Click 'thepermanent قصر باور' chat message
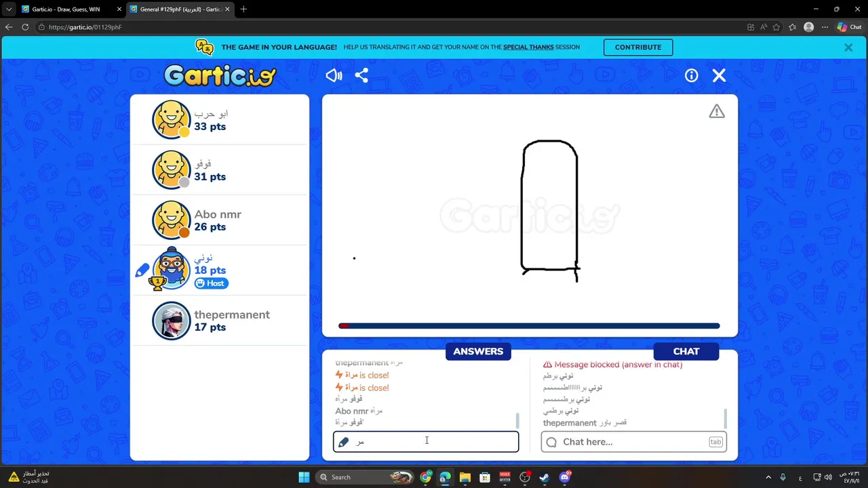 coord(585,423)
